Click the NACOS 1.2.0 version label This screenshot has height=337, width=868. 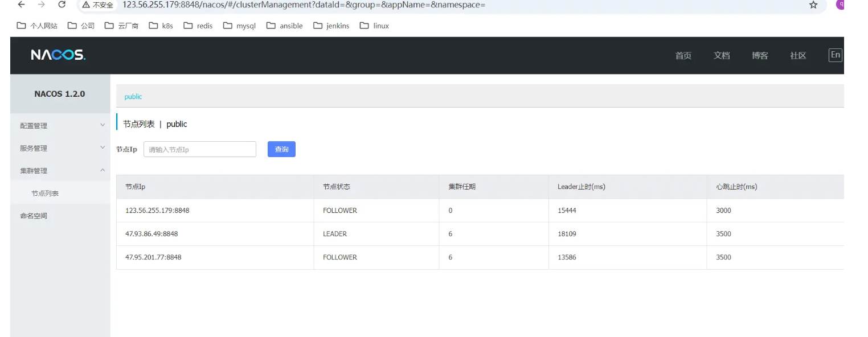click(60, 94)
